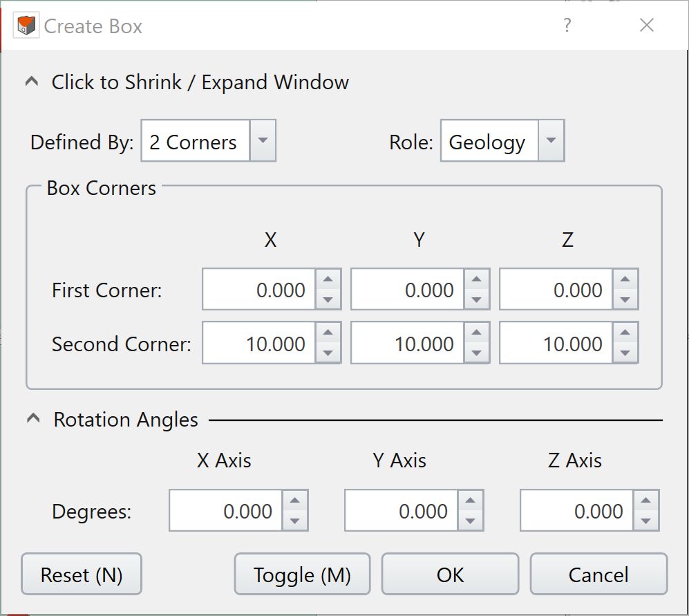Increase First Corner X with up arrow

pyautogui.click(x=328, y=279)
